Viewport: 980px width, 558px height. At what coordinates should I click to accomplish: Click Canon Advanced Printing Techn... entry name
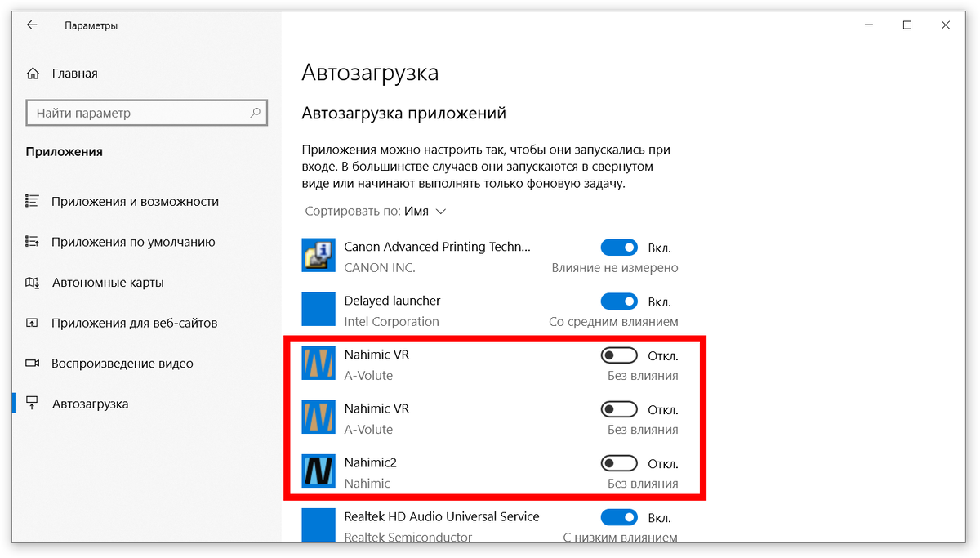click(438, 247)
